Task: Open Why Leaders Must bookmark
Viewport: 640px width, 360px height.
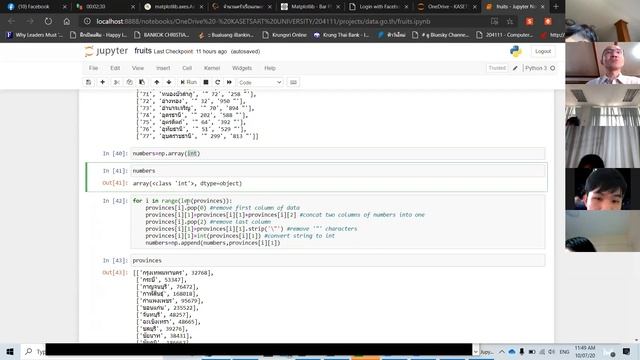Action: pyautogui.click(x=35, y=35)
